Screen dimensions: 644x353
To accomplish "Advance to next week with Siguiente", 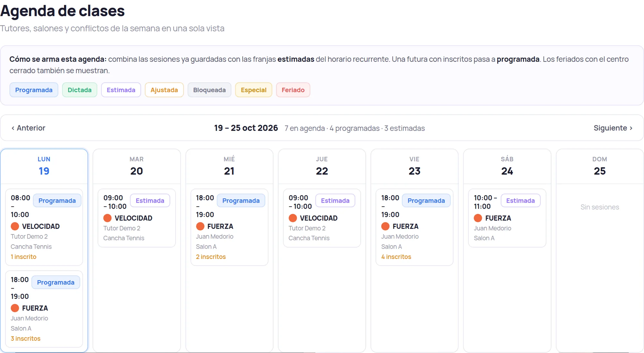I will [613, 128].
